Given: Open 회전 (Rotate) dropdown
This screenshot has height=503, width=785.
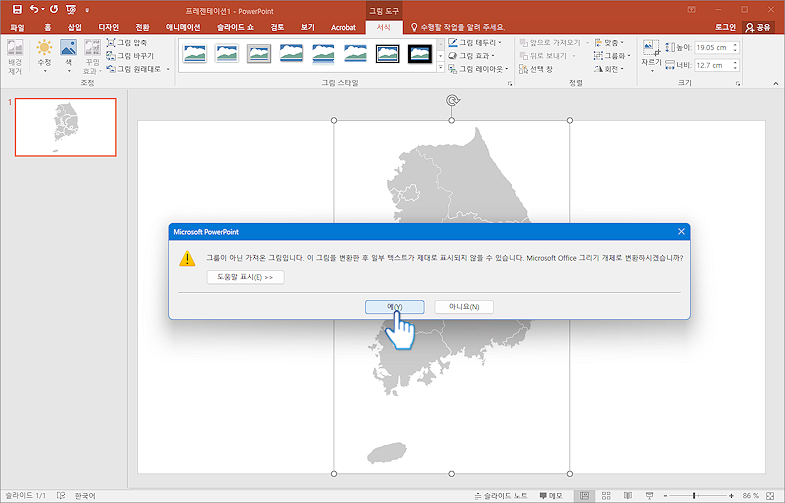Looking at the screenshot, I should (x=609, y=69).
